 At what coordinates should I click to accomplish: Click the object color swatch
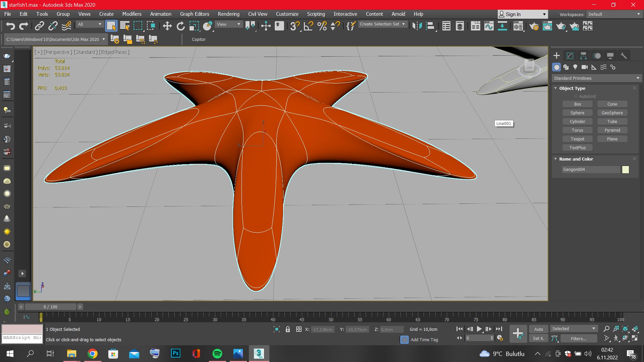coord(625,170)
